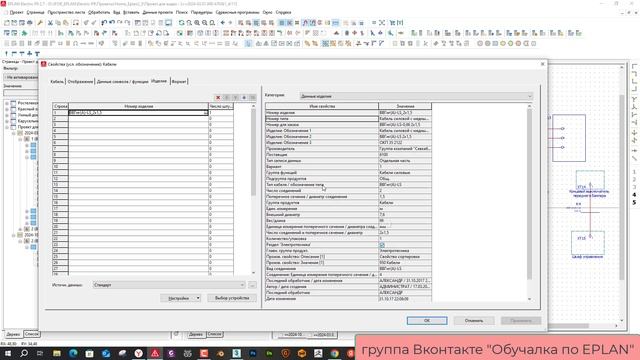Click the new entry star icon above the parts table
This screenshot has height=360, width=640.
click(x=244, y=98)
